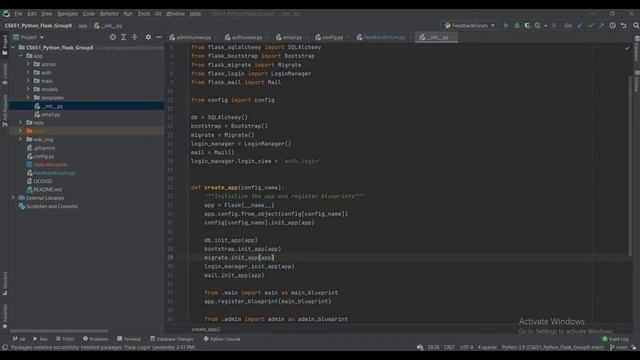Viewport: 640px width, 360px height.
Task: Update project via blue Git arrow
Action: [x=580, y=25]
